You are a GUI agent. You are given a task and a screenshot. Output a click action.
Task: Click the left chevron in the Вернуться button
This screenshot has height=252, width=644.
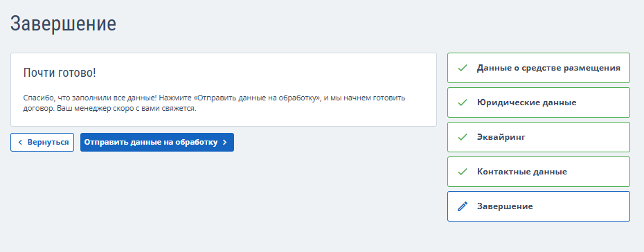coord(20,143)
